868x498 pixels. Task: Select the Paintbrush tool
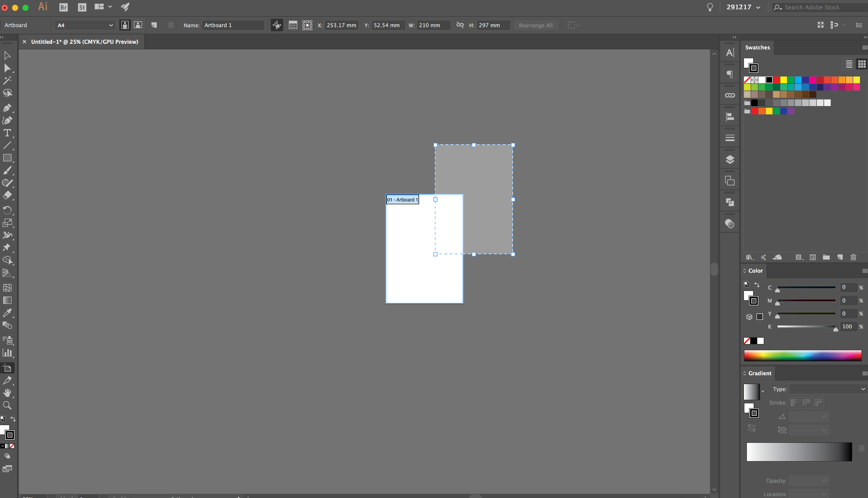tap(7, 171)
